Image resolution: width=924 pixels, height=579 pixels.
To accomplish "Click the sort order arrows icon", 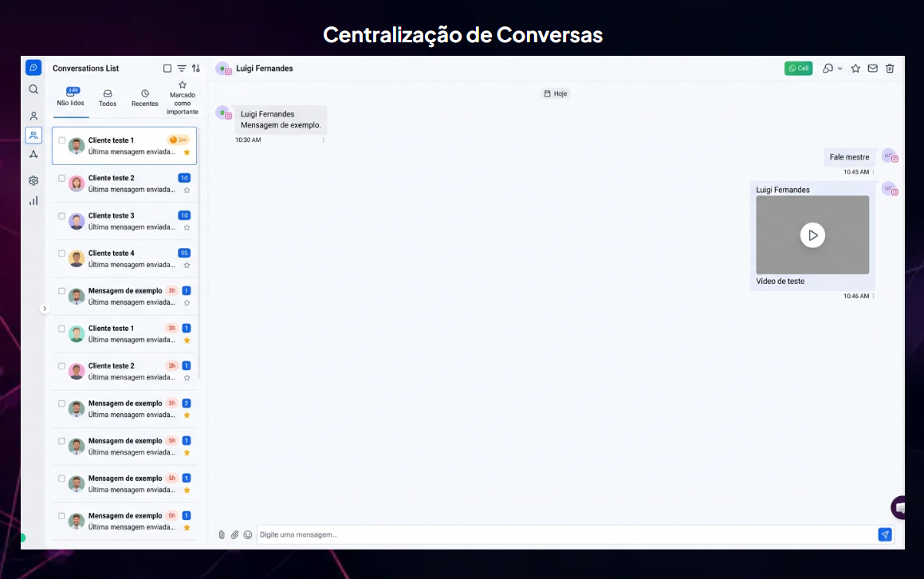I will pyautogui.click(x=195, y=69).
